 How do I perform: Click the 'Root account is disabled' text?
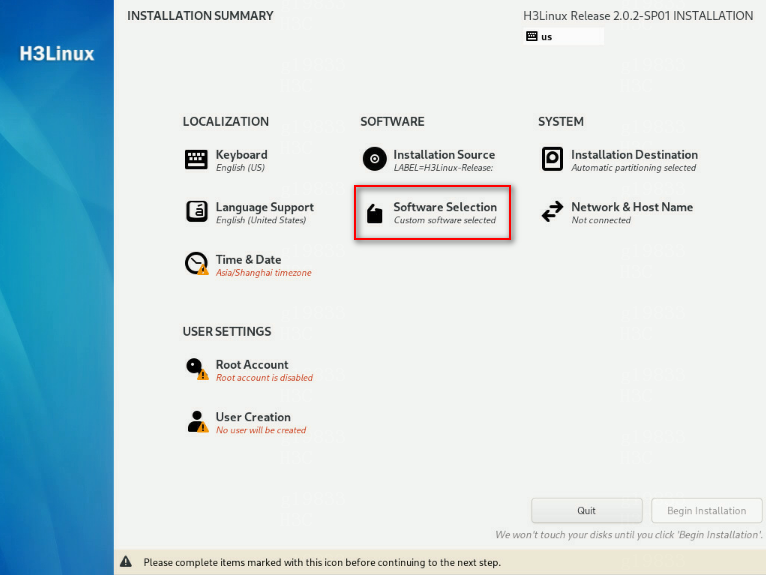264,378
